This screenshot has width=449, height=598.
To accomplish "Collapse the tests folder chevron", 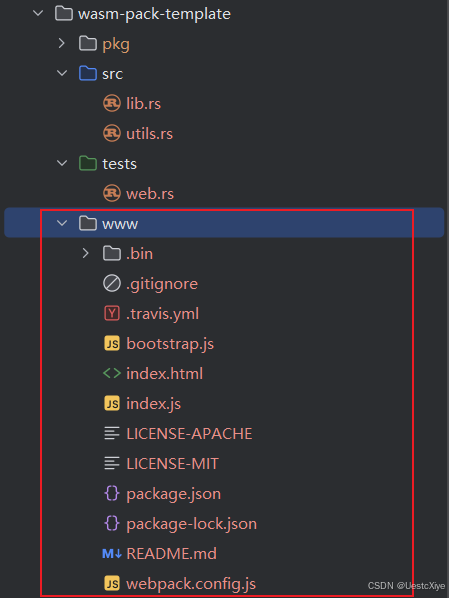I will click(x=62, y=164).
